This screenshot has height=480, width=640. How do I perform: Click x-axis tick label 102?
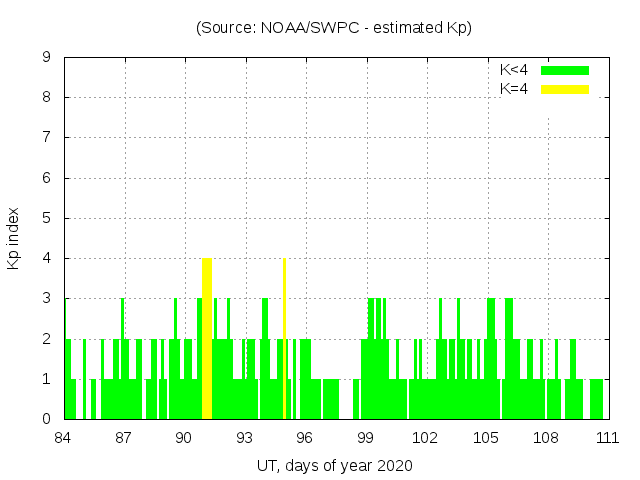426,438
